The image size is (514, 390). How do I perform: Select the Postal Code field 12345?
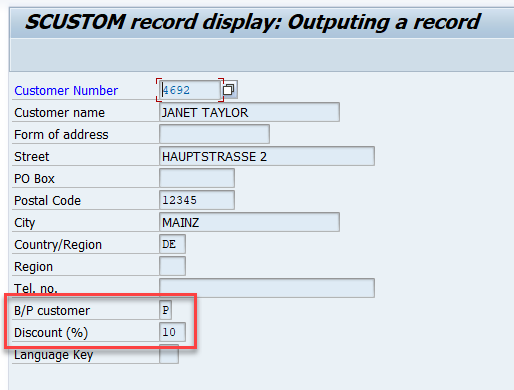197,200
